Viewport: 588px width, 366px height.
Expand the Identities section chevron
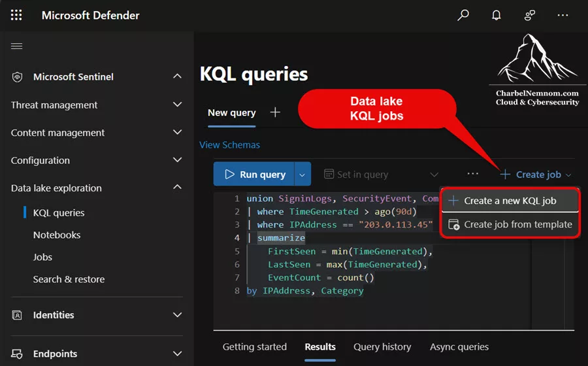pos(177,314)
